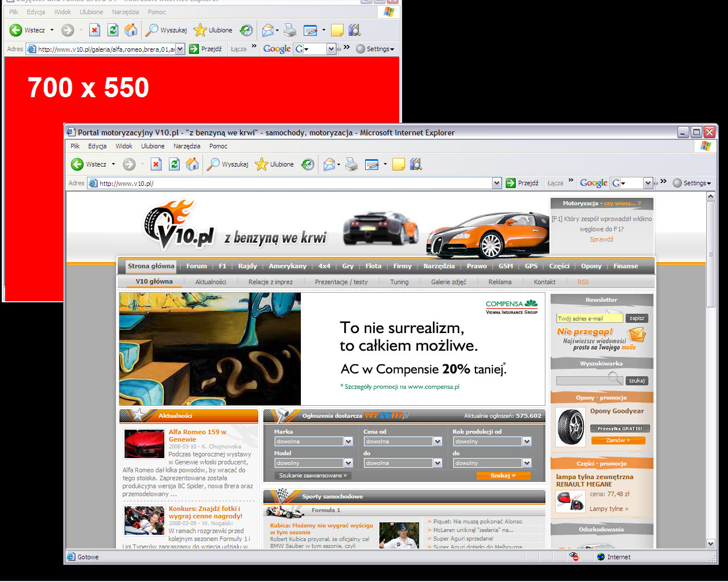The width and height of the screenshot is (728, 582).
Task: Open the Pomoc menu in V10.pl window
Action: pos(218,146)
